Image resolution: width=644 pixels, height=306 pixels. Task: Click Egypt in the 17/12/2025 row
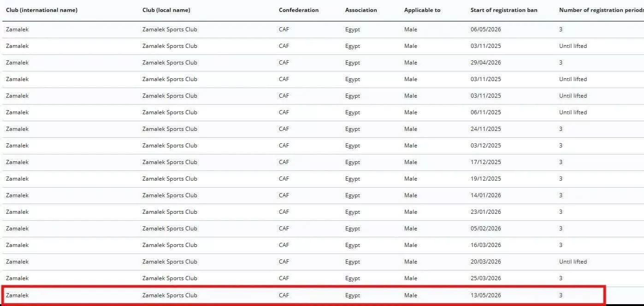pos(353,162)
